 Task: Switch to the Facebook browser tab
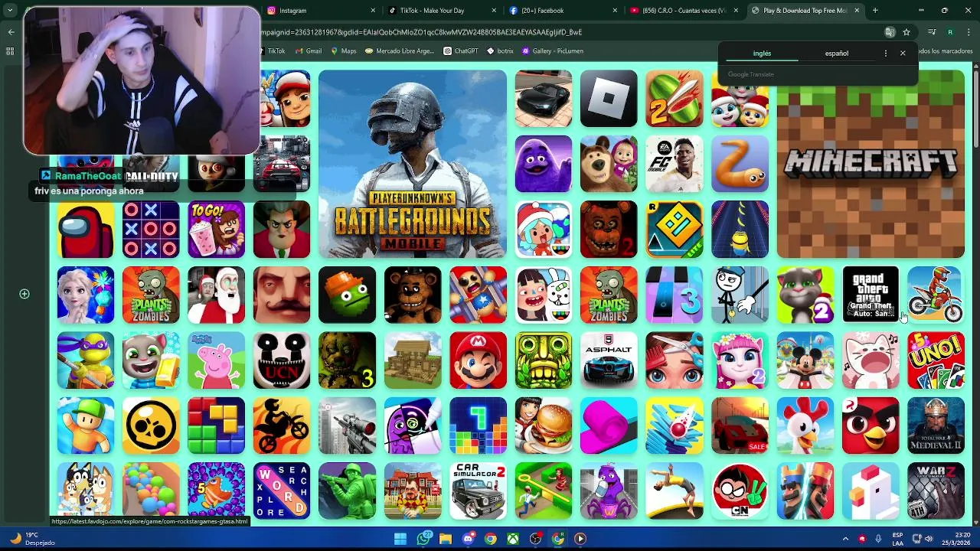[564, 11]
